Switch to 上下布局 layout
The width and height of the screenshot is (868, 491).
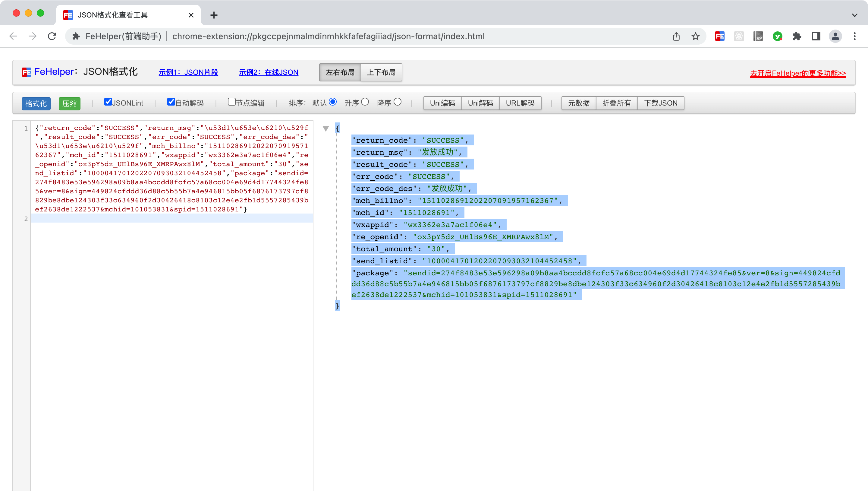pos(381,72)
